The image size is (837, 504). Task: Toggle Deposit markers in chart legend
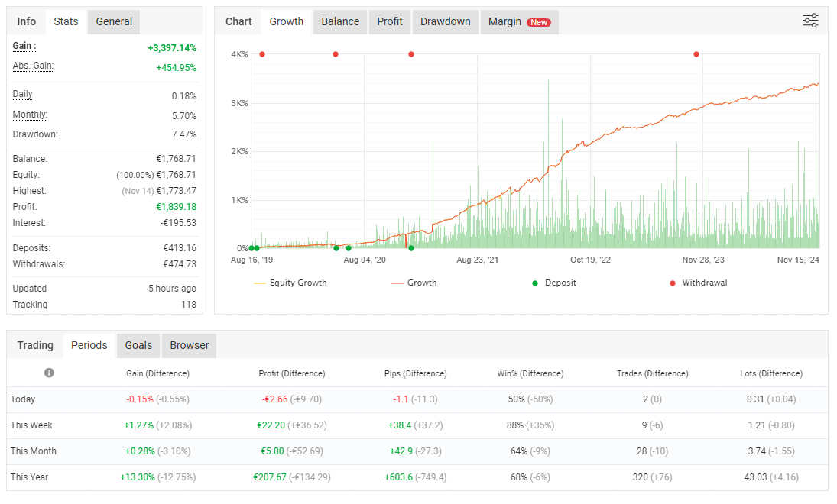pyautogui.click(x=553, y=283)
